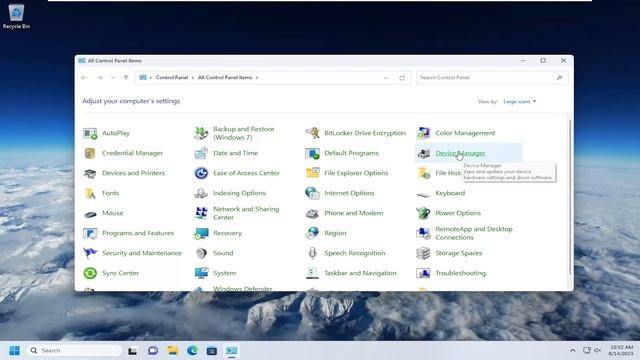Image resolution: width=640 pixels, height=360 pixels.
Task: Click the Fonts icon
Action: (90, 193)
